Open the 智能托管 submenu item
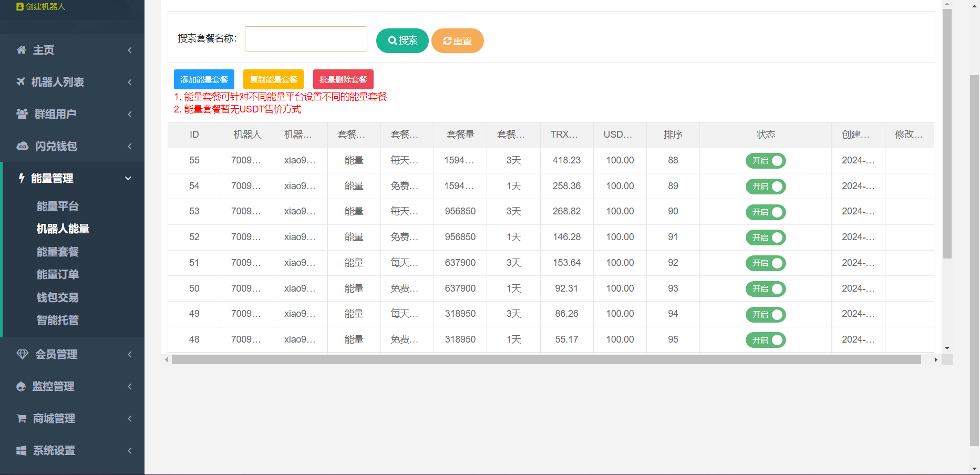This screenshot has height=475, width=980. (58, 320)
